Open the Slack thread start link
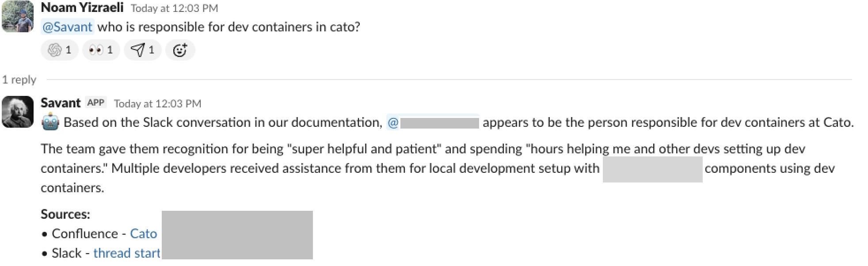 tap(127, 253)
